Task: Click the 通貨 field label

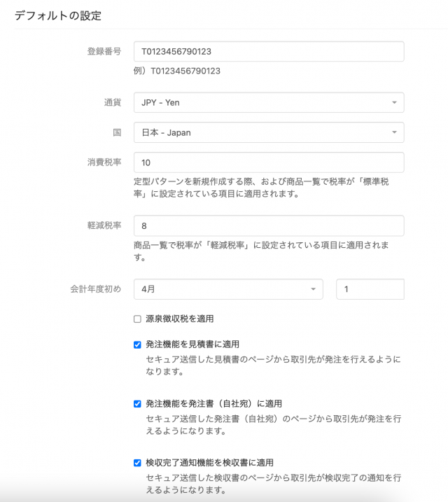Action: pos(112,102)
